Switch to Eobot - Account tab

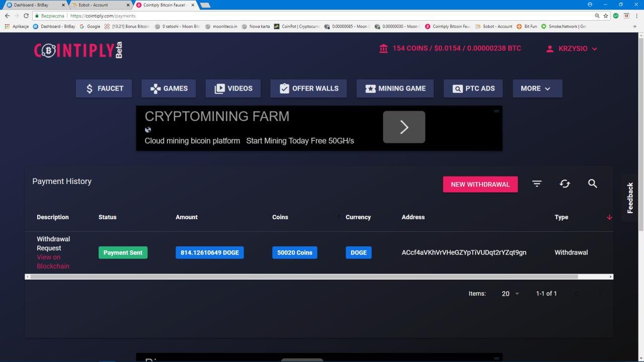(x=99, y=5)
